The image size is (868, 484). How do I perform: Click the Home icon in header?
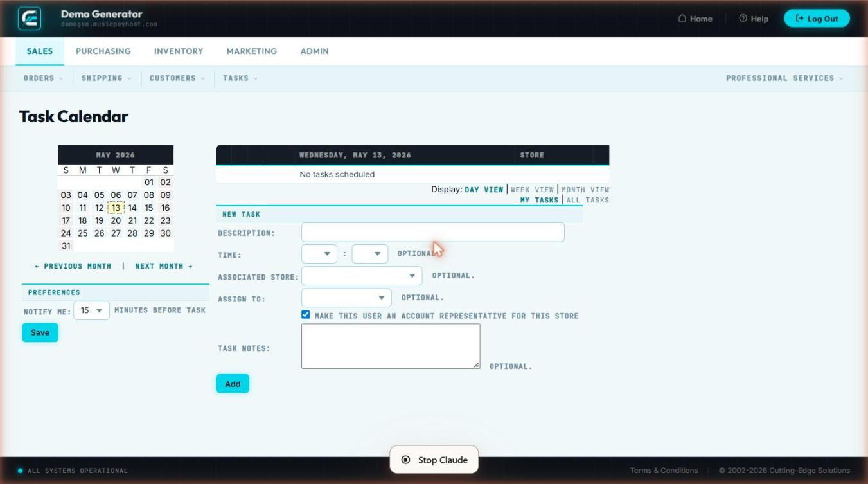[682, 19]
